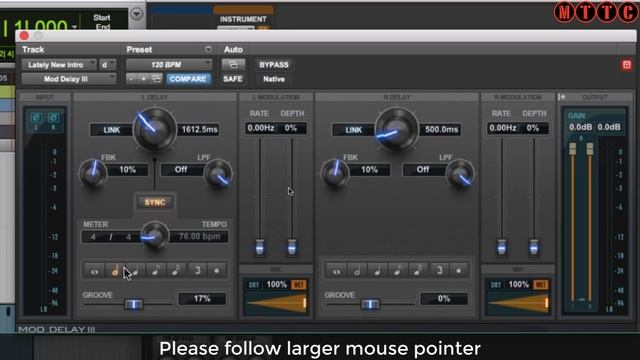The image size is (640, 360).
Task: Click the L Delay LPF knob
Action: point(218,174)
